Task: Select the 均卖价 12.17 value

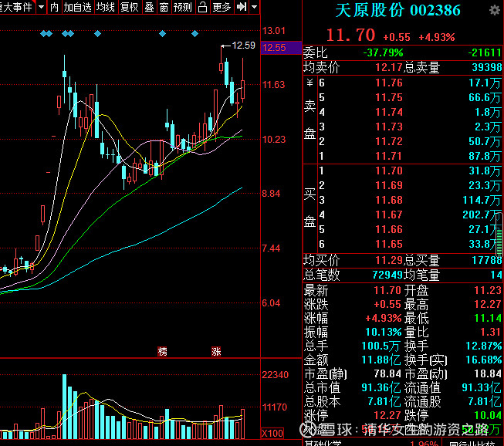Action: pos(389,67)
